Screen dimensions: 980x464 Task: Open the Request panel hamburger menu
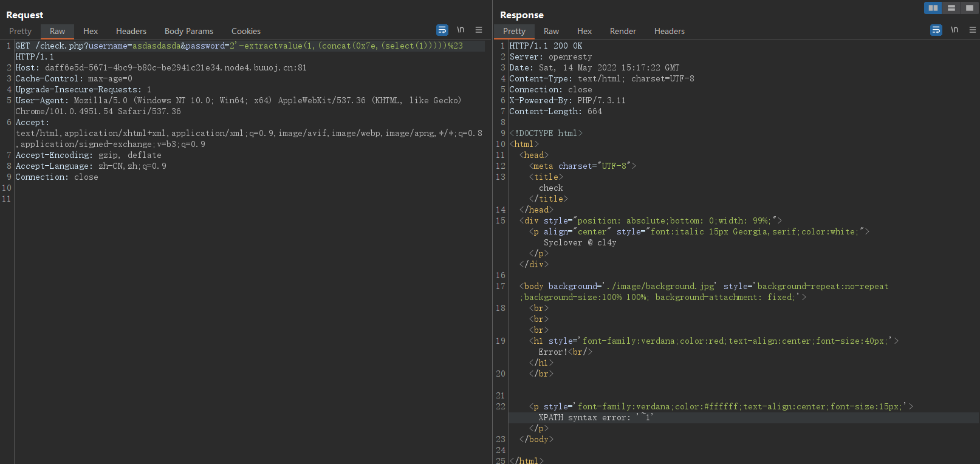479,30
